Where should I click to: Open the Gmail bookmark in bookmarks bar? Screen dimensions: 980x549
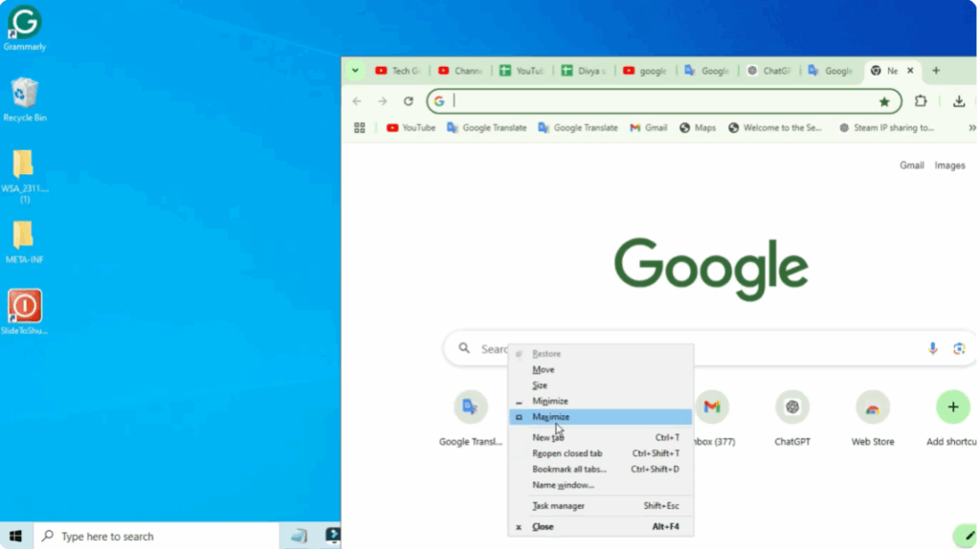[648, 127]
